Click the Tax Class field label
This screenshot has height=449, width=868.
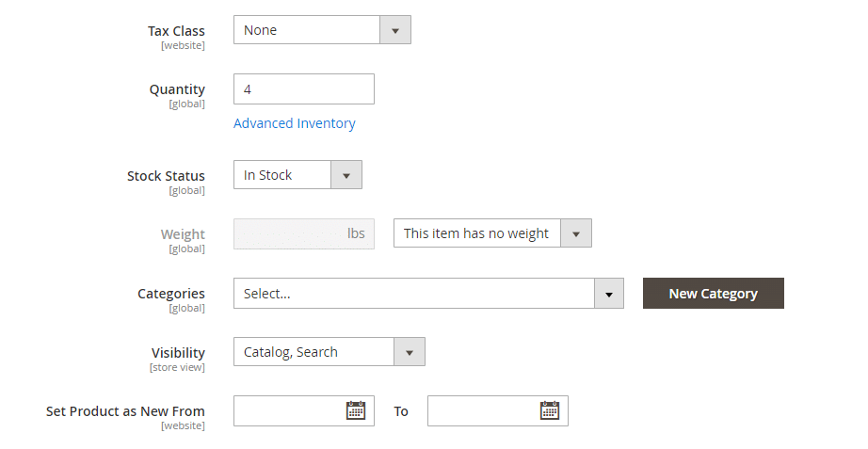176,31
